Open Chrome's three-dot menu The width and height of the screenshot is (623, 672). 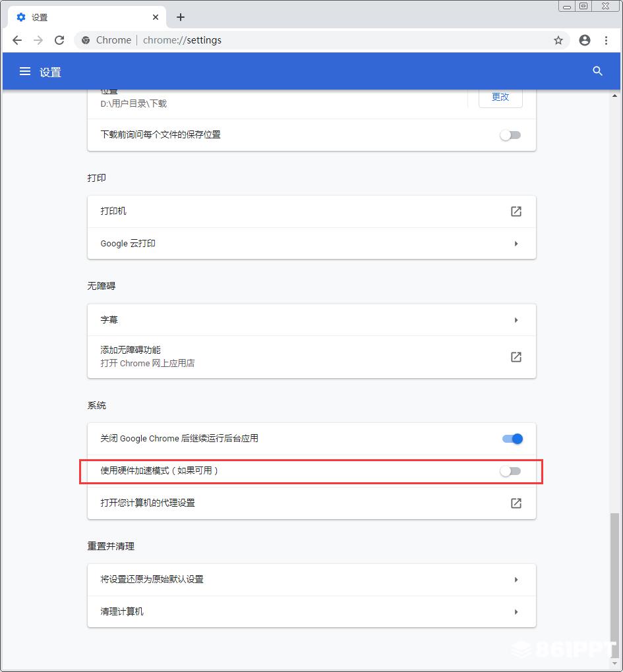[x=606, y=40]
